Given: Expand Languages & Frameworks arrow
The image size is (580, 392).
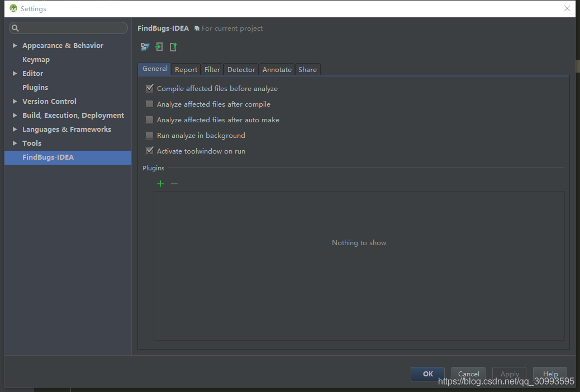Looking at the screenshot, I should tap(15, 129).
